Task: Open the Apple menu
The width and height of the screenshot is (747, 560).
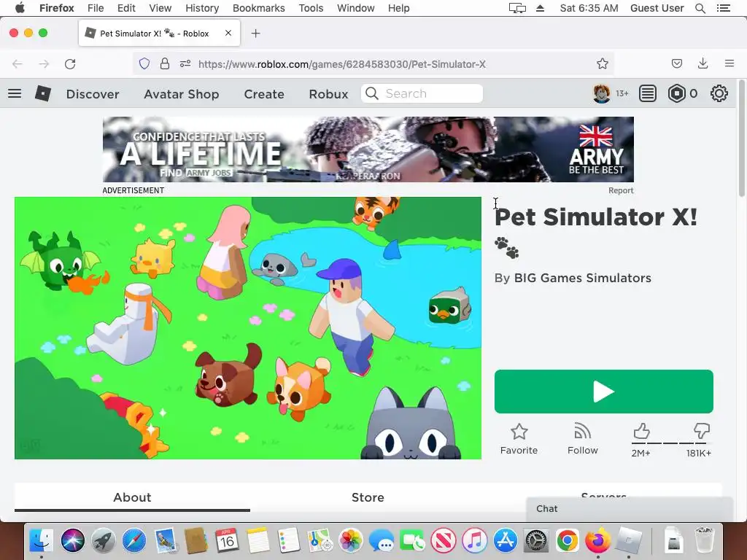Action: (x=20, y=8)
